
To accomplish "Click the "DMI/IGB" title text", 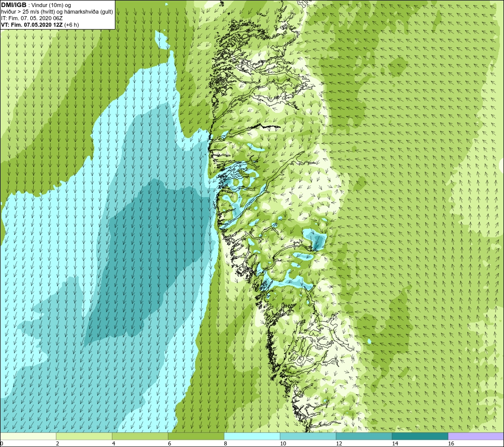I will tap(14, 5).
